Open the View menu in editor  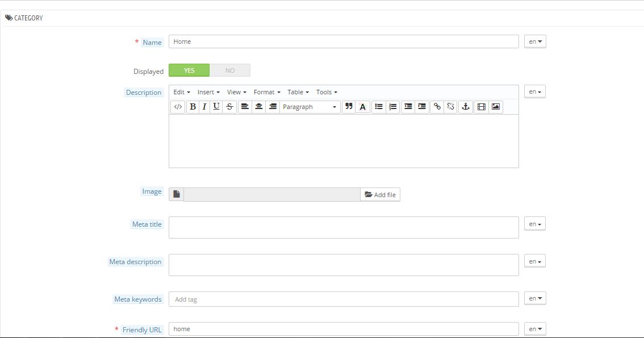[x=237, y=92]
